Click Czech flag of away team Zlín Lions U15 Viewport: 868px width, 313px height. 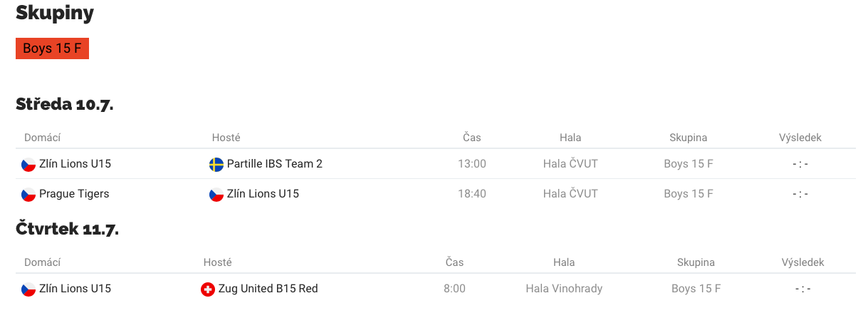pos(216,194)
